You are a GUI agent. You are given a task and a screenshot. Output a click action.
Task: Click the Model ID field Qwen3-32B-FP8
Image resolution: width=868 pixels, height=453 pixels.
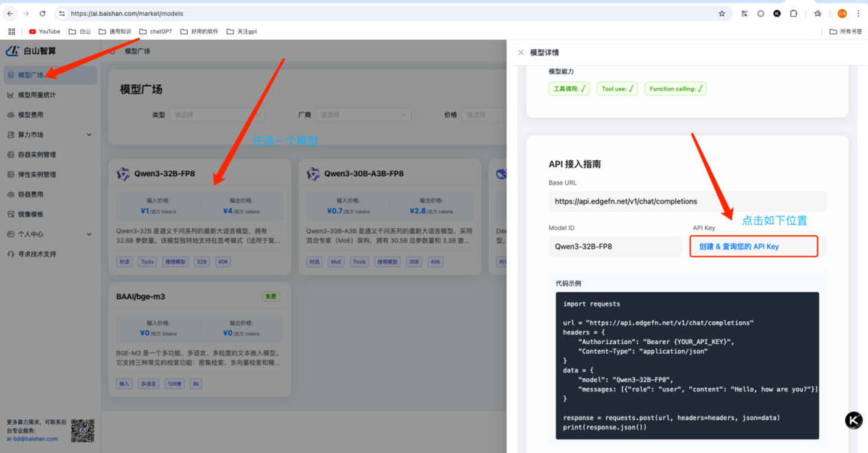point(615,247)
